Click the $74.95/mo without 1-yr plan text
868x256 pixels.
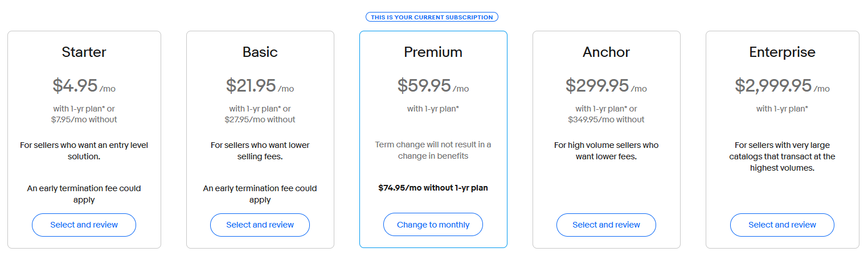(433, 188)
